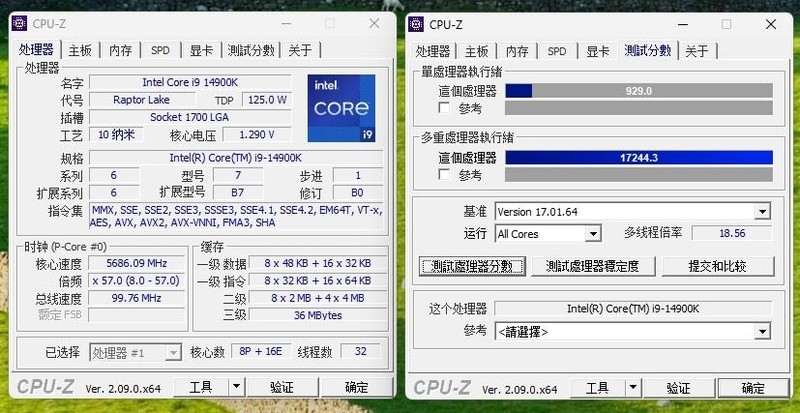Expand the 參考 <請選擇> processor dropdown

click(x=762, y=332)
